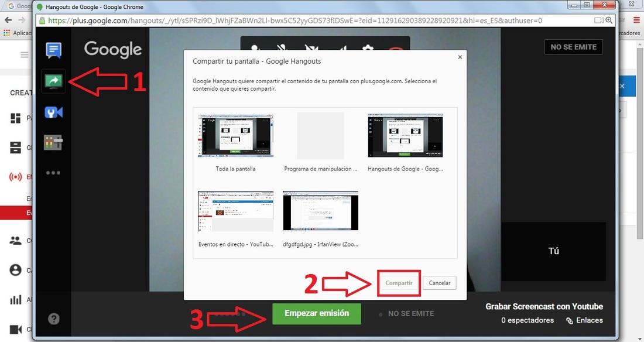Click the 'Grabar Screencast con Youtube' title
The image size is (644, 342).
[544, 307]
